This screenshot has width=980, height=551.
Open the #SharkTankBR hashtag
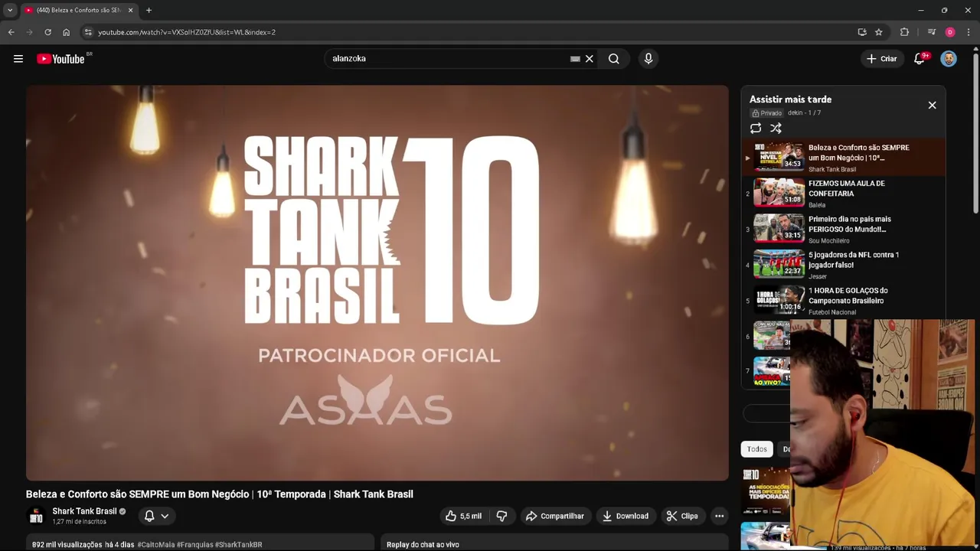239,545
